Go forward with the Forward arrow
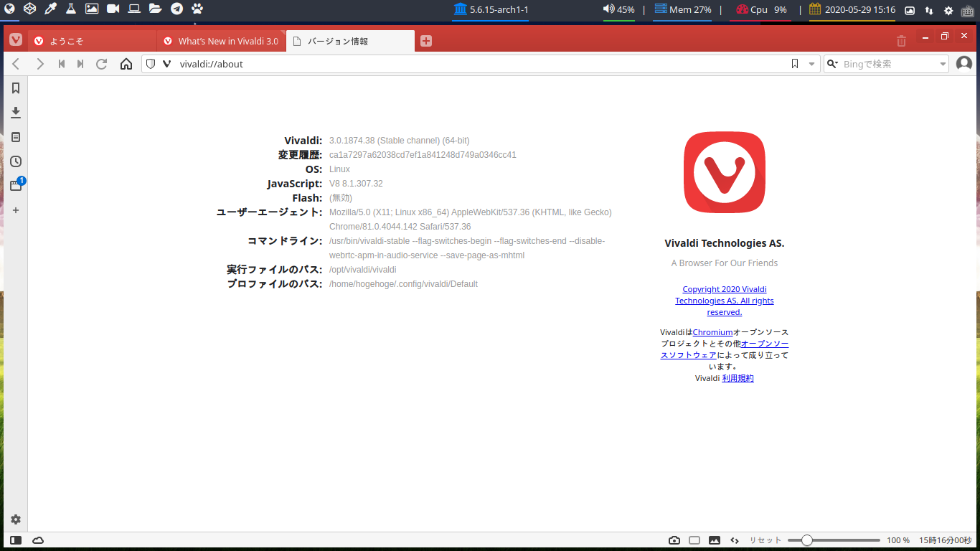The height and width of the screenshot is (551, 980). [40, 64]
